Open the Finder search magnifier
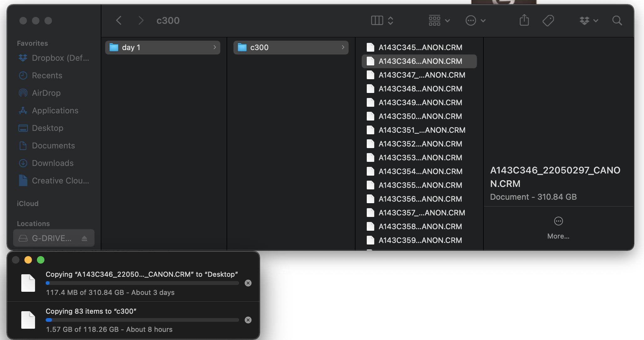 coord(617,21)
